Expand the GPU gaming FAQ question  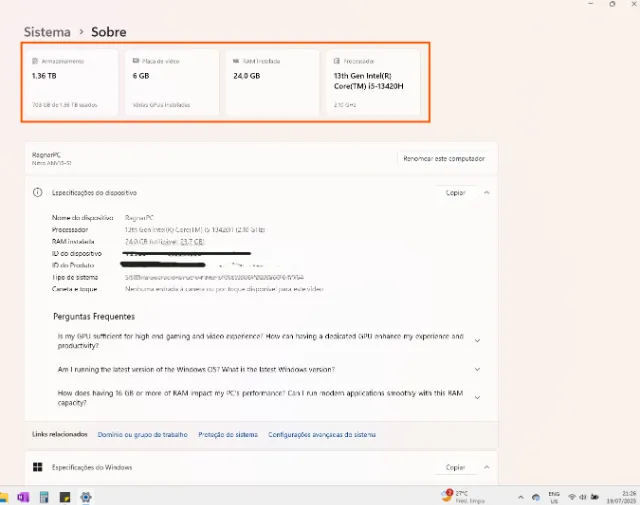477,341
